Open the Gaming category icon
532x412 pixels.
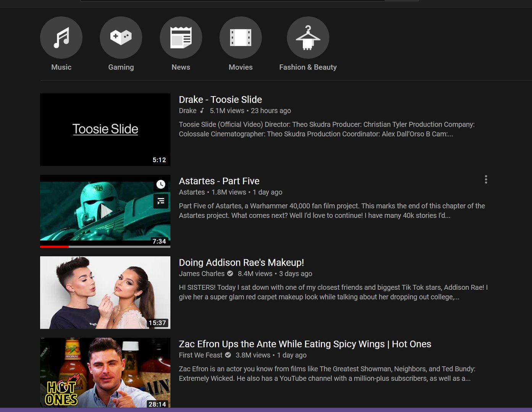point(121,38)
